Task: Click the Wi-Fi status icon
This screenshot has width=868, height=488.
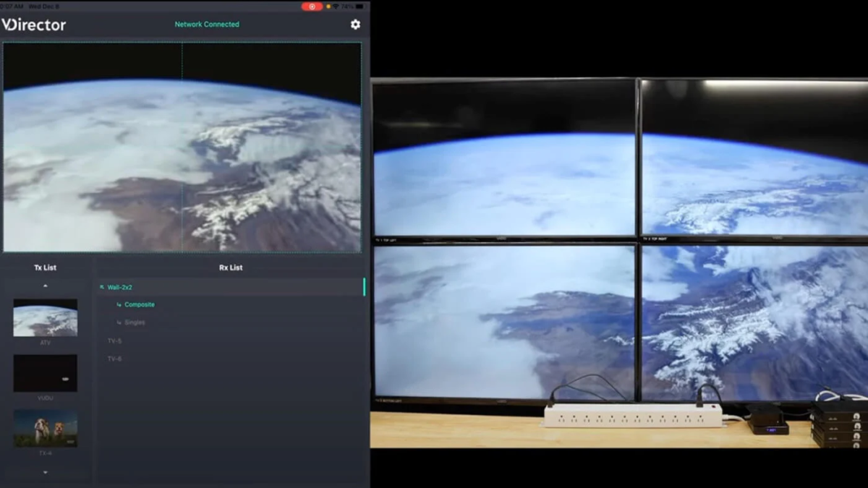Action: pos(335,7)
